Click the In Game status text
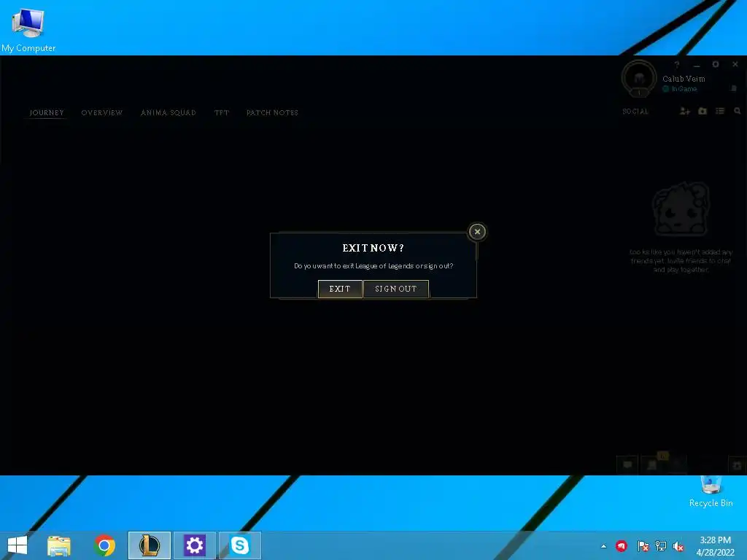Image resolution: width=747 pixels, height=560 pixels. tap(684, 89)
